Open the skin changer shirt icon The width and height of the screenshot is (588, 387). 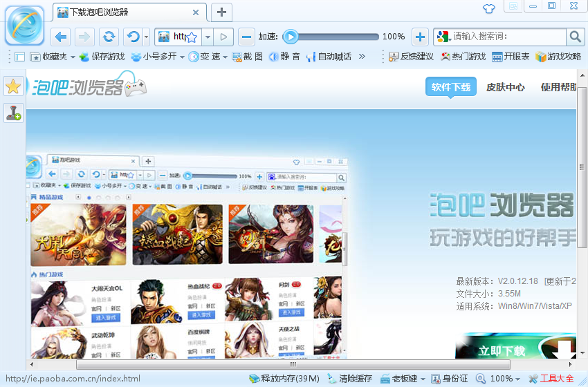click(488, 8)
